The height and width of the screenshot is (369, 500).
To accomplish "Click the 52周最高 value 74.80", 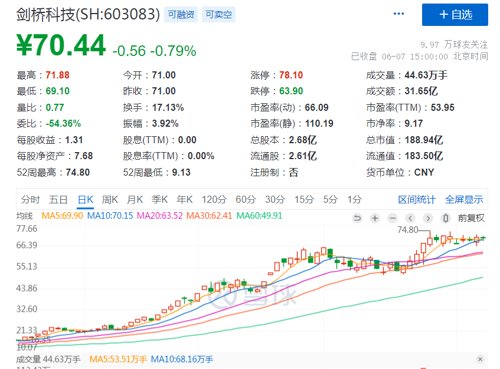I will tap(78, 172).
